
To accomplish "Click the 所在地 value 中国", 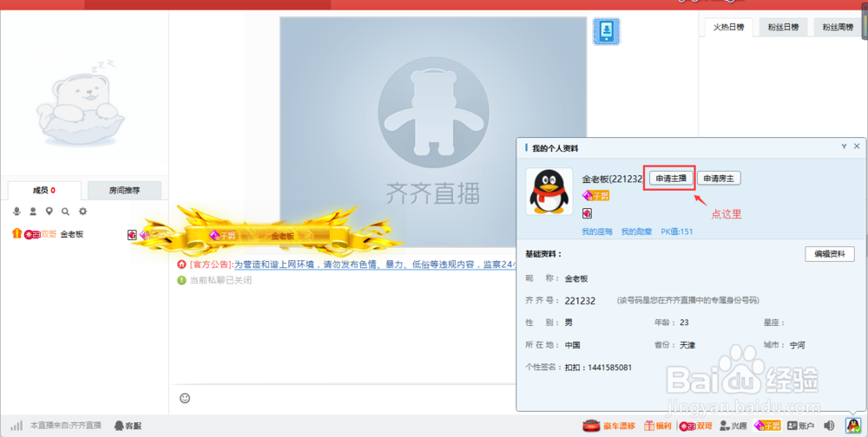I will 572,345.
